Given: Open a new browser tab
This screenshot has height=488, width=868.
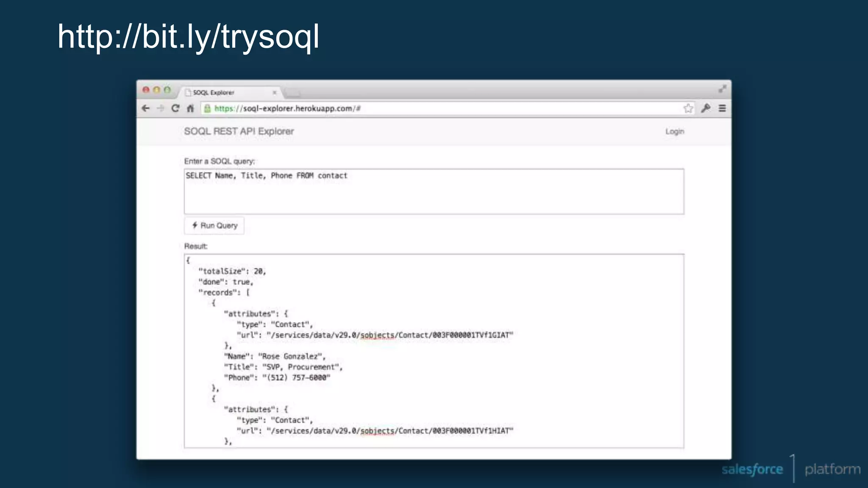Looking at the screenshot, I should [x=292, y=92].
